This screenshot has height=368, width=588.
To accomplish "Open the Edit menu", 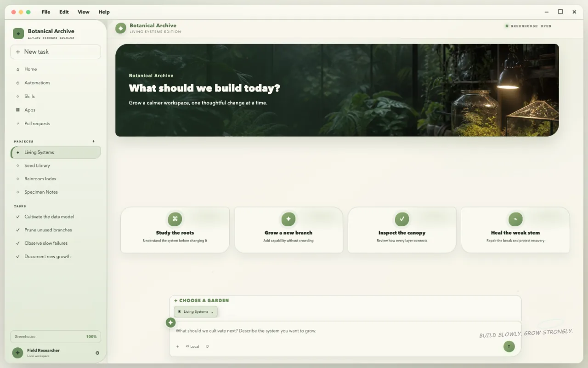I will coord(64,12).
